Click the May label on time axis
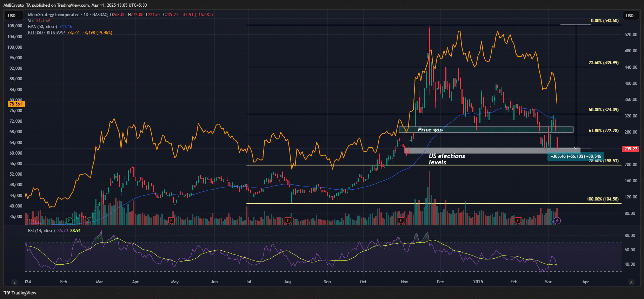This screenshot has width=644, height=299. pos(175,282)
